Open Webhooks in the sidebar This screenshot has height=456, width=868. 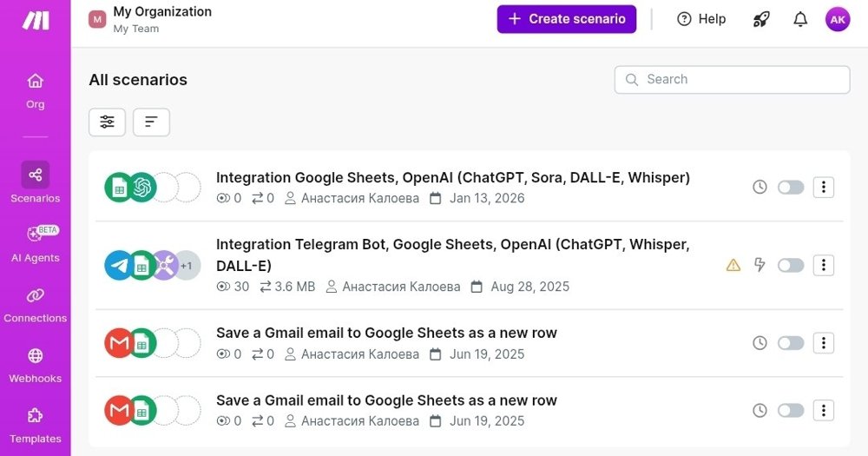pos(35,366)
